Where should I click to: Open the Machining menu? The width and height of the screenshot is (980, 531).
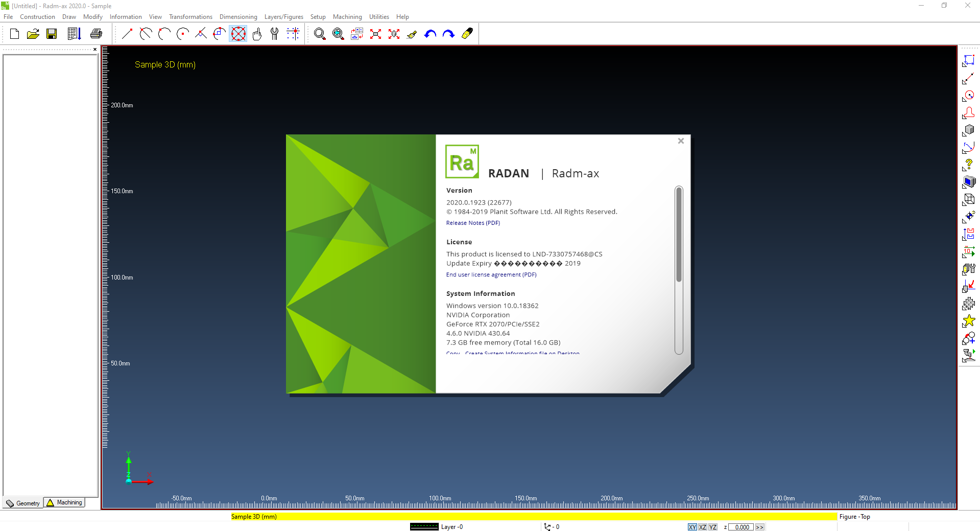coord(347,17)
